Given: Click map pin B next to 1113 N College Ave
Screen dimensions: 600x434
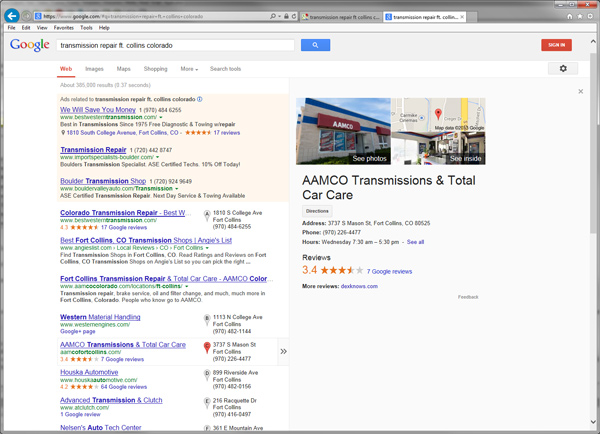Looking at the screenshot, I should click(x=207, y=320).
